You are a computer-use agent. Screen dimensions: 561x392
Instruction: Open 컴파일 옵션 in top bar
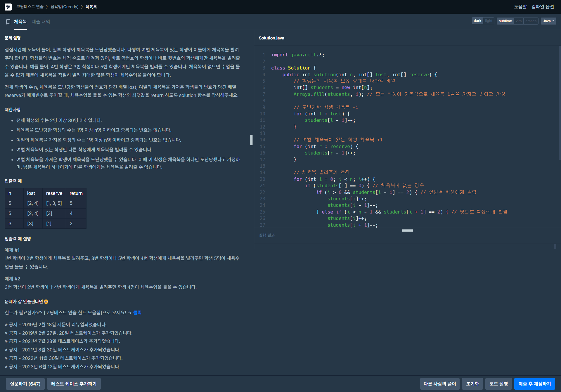[x=543, y=7]
